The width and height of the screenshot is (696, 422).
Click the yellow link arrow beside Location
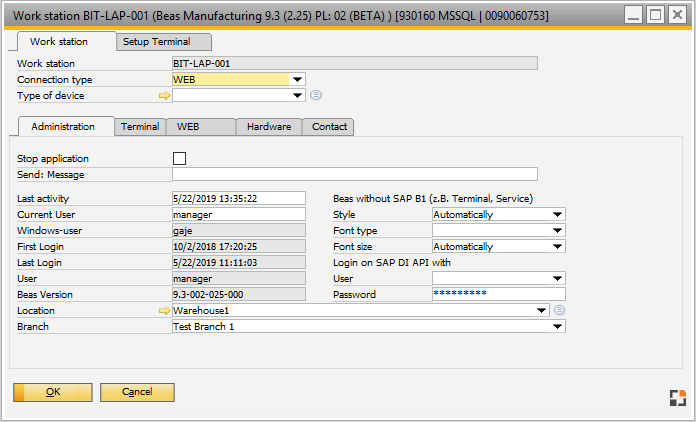click(x=165, y=311)
